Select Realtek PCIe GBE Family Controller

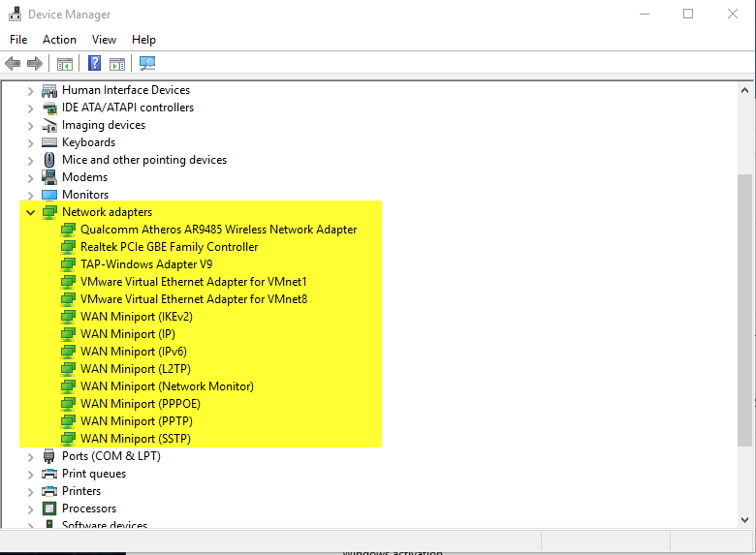(170, 247)
